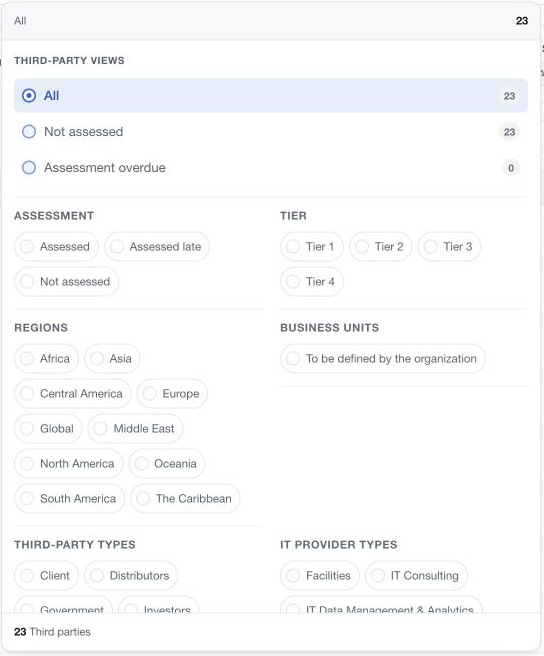544x656 pixels.
Task: Select the North America region filter
Action: coord(69,464)
